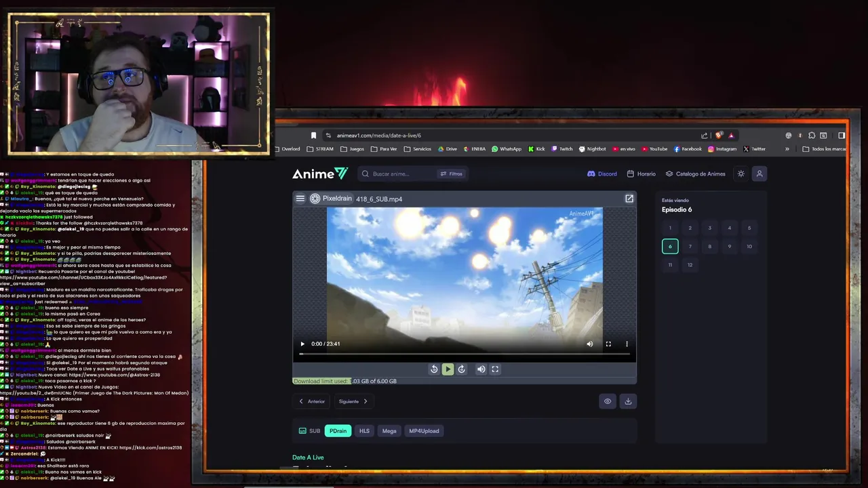Mark the episode as watched with the eye button
The height and width of the screenshot is (488, 868).
(608, 401)
